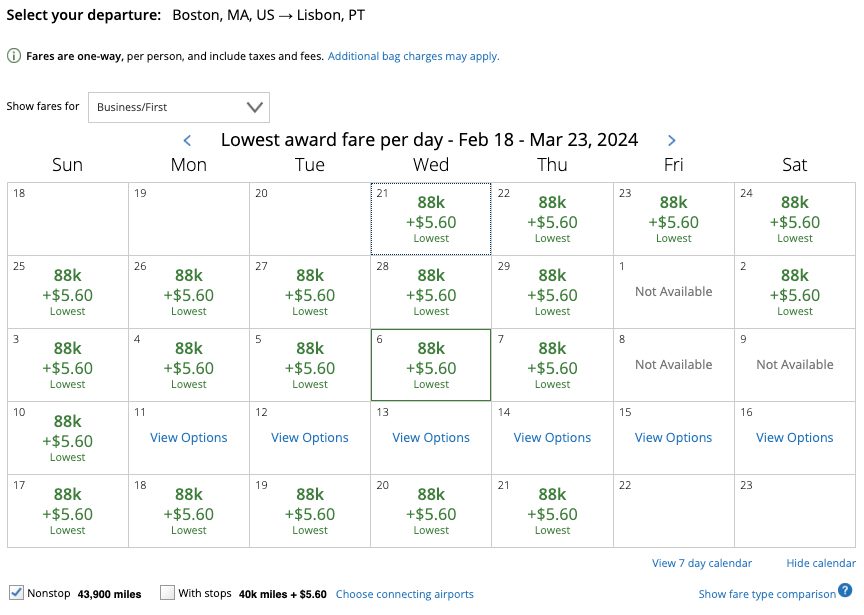Click View Options for March 11
The image size is (864, 615).
click(188, 438)
